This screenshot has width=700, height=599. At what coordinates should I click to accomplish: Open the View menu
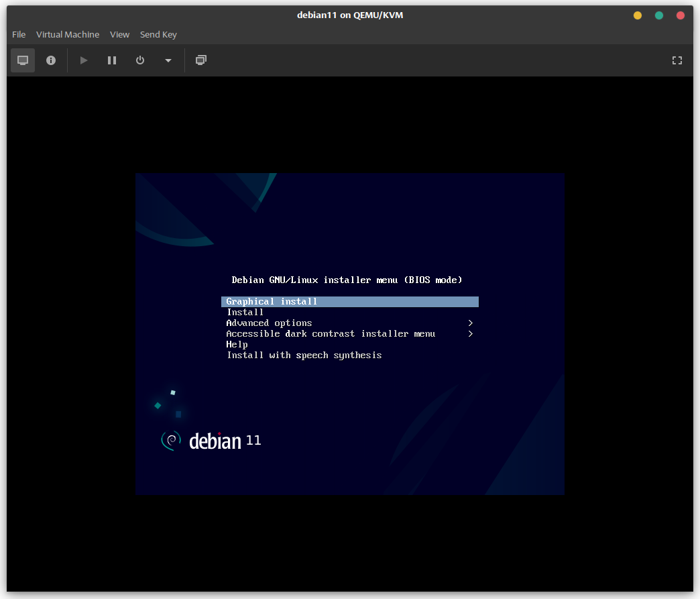point(119,34)
